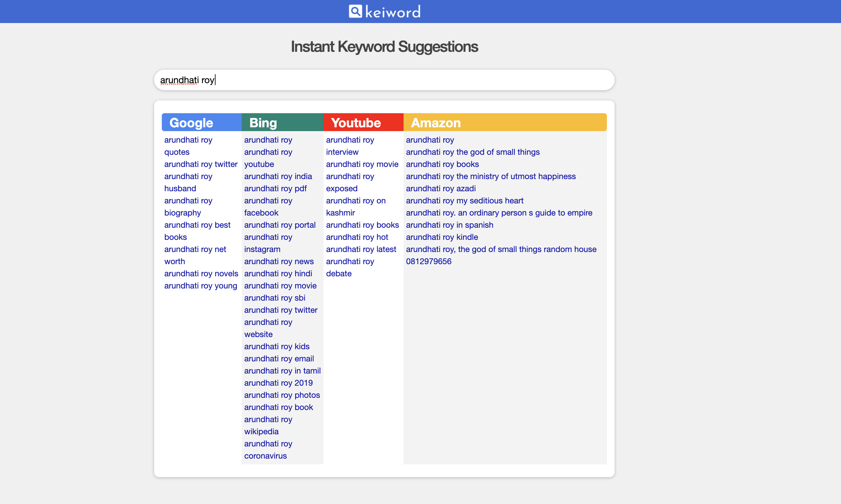Open Bing suggestion arundhati roy kids
This screenshot has width=841, height=504.
pos(277,347)
